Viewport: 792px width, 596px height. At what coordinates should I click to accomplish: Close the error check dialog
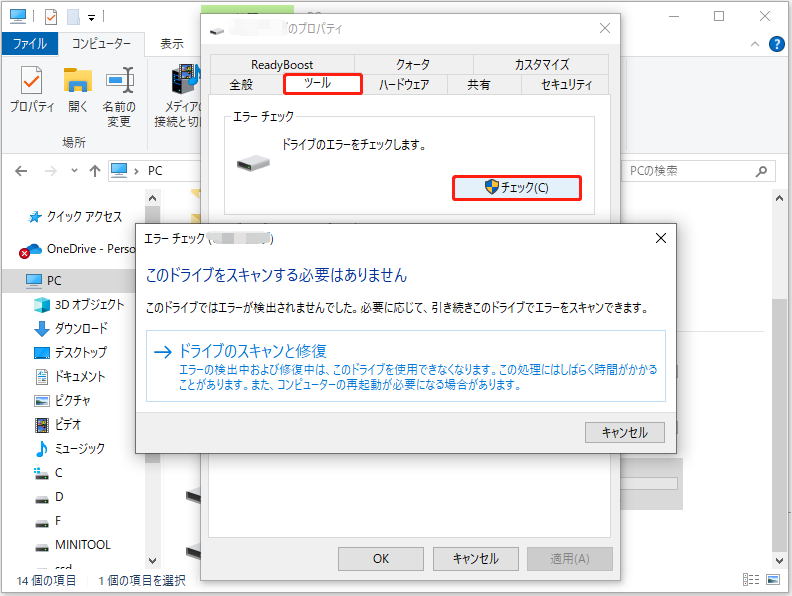pyautogui.click(x=660, y=238)
